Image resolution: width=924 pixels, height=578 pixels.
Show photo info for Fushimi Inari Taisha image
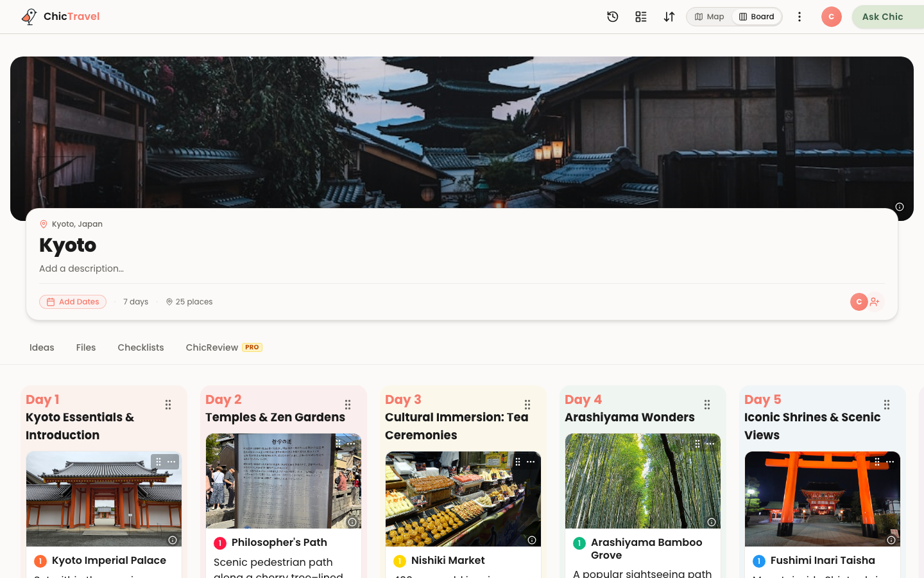[891, 540]
